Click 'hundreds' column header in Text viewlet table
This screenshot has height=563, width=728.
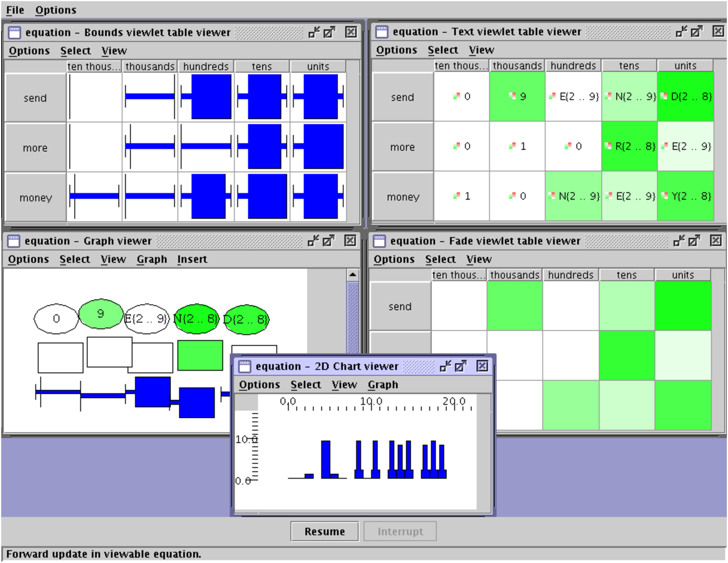pyautogui.click(x=572, y=66)
